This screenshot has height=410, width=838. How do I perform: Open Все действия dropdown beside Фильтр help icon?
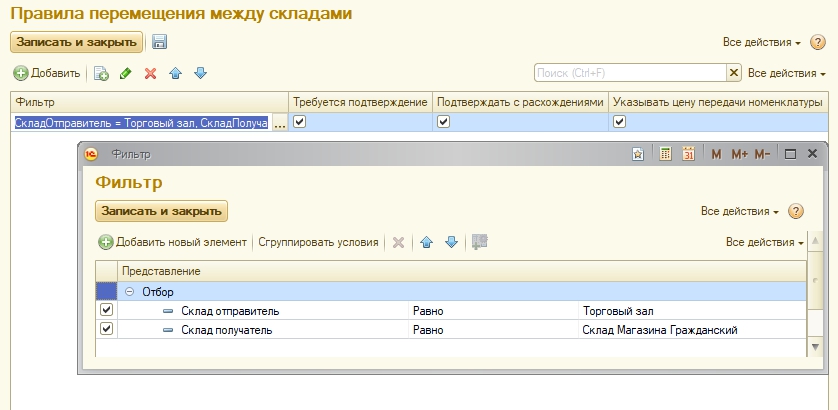pyautogui.click(x=739, y=212)
